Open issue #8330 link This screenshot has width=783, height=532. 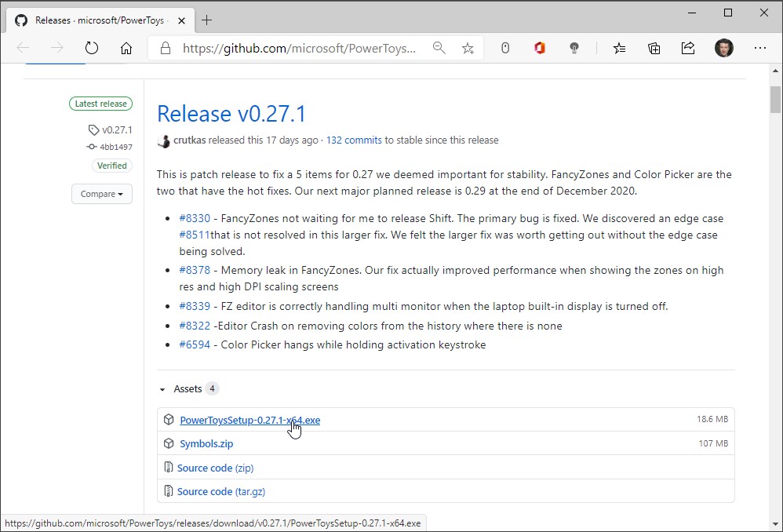tap(195, 218)
